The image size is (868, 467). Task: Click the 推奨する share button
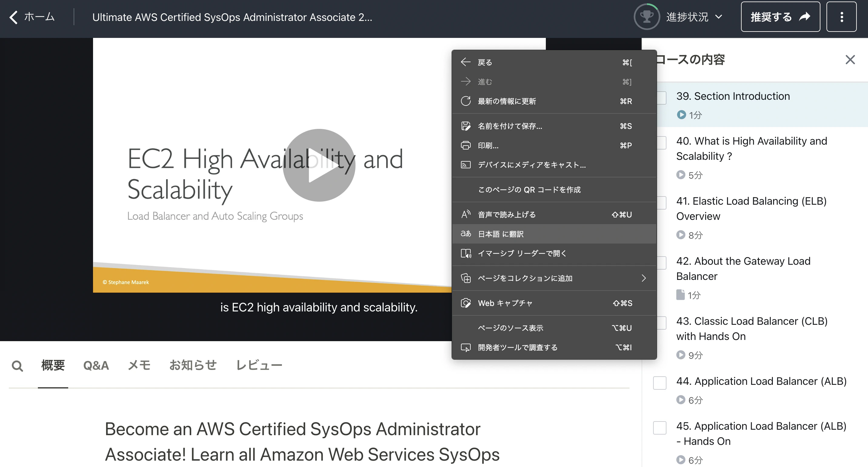(x=780, y=16)
